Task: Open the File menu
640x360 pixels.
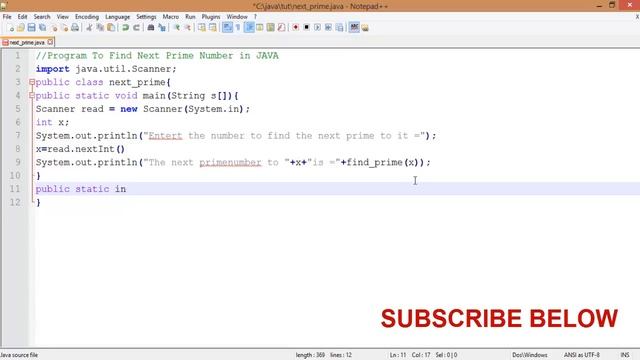Action: tap(7, 17)
